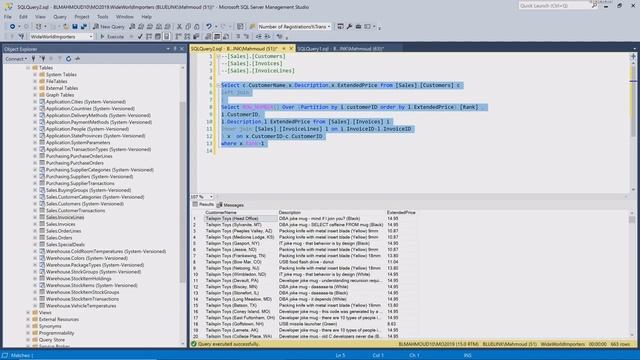Expand the Views folder node

[x=28, y=313]
